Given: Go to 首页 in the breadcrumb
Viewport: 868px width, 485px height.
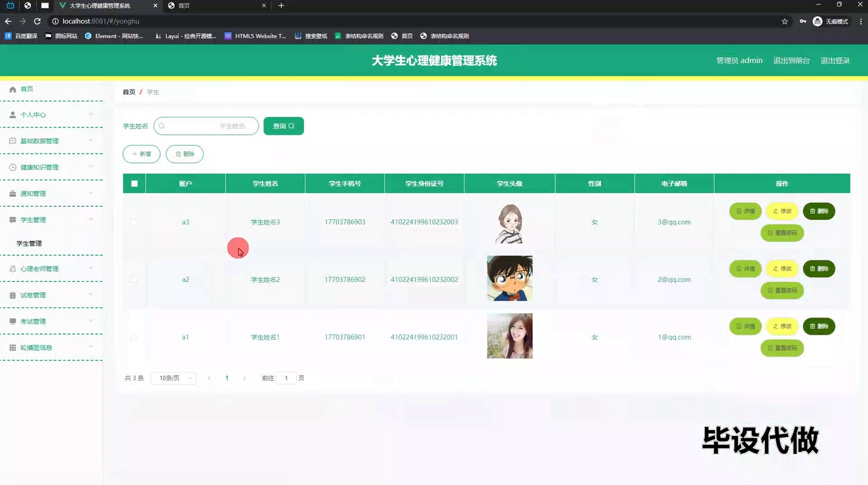Looking at the screenshot, I should 129,92.
